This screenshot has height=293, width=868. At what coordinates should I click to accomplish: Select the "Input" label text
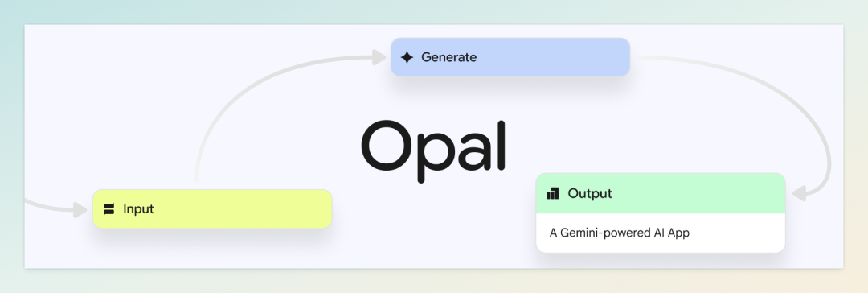pos(138,209)
